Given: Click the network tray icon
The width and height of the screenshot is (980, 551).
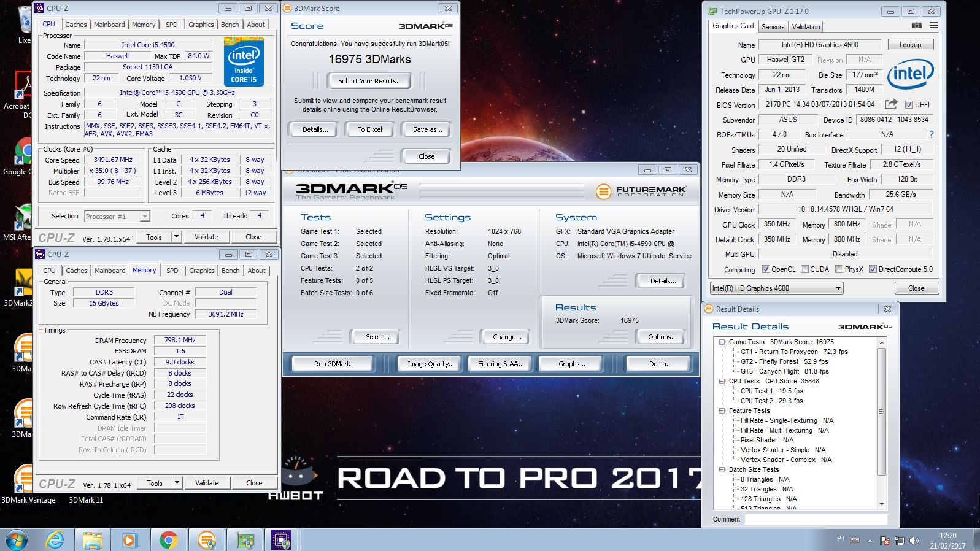Looking at the screenshot, I should (900, 541).
